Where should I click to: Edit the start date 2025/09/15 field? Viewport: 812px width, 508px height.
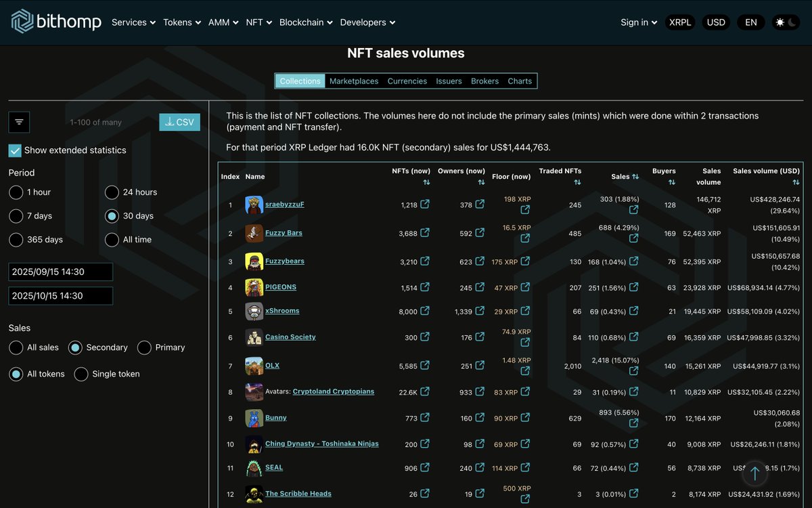(61, 272)
